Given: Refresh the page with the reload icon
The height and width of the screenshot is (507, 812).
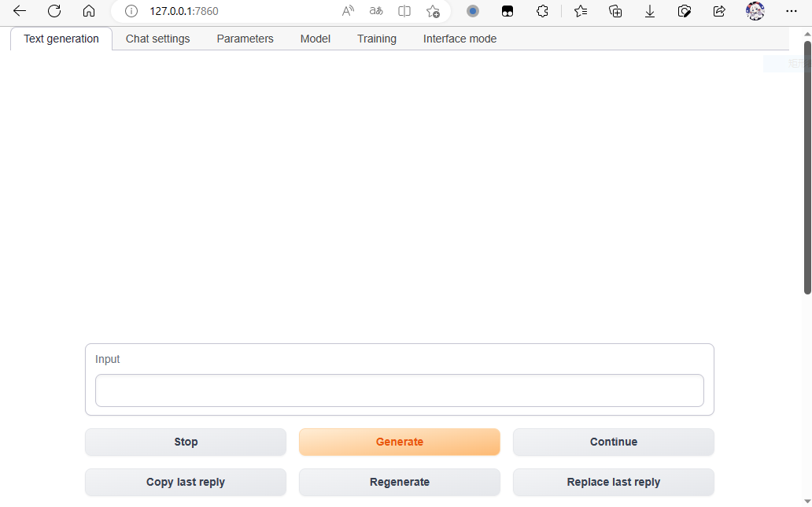Looking at the screenshot, I should tap(54, 11).
